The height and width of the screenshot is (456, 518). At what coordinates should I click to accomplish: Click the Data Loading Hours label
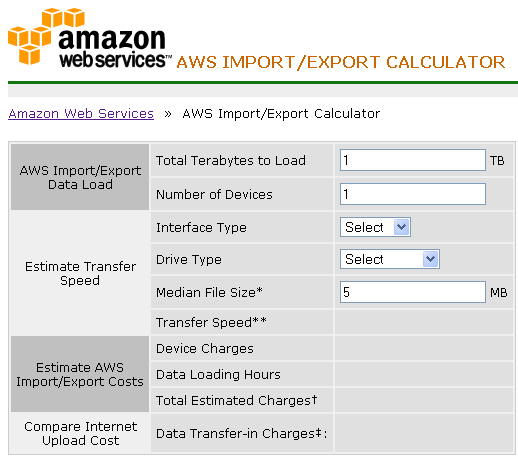pos(218,374)
